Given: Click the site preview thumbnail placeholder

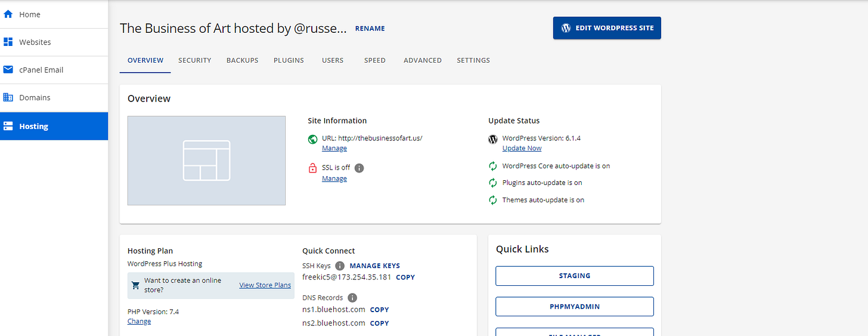Looking at the screenshot, I should 206,161.
